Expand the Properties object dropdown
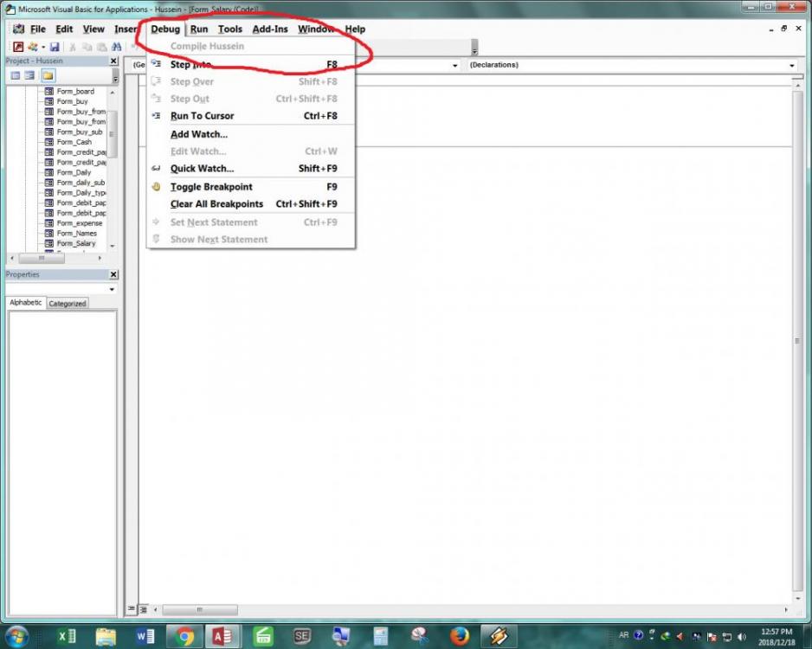812x649 pixels. point(113,289)
